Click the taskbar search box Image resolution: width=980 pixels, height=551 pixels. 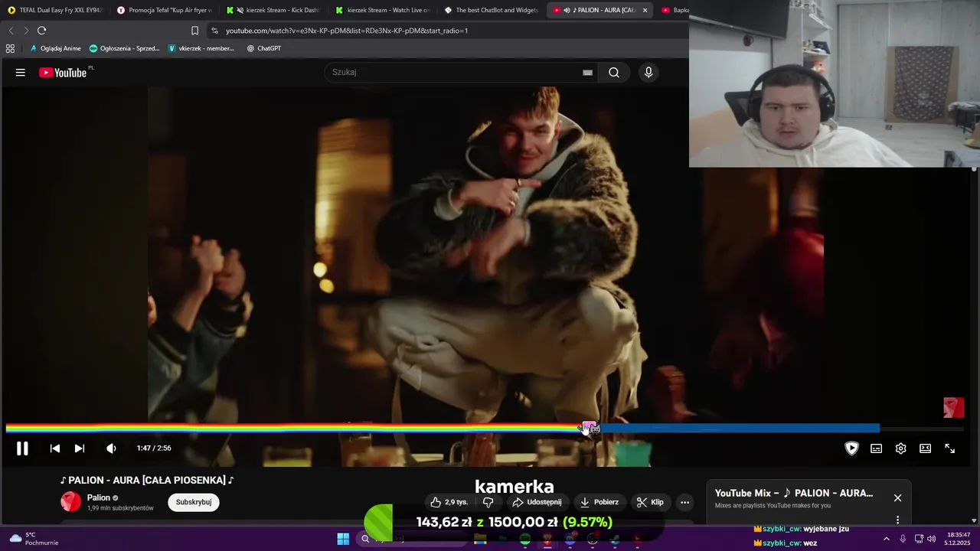pos(411,539)
